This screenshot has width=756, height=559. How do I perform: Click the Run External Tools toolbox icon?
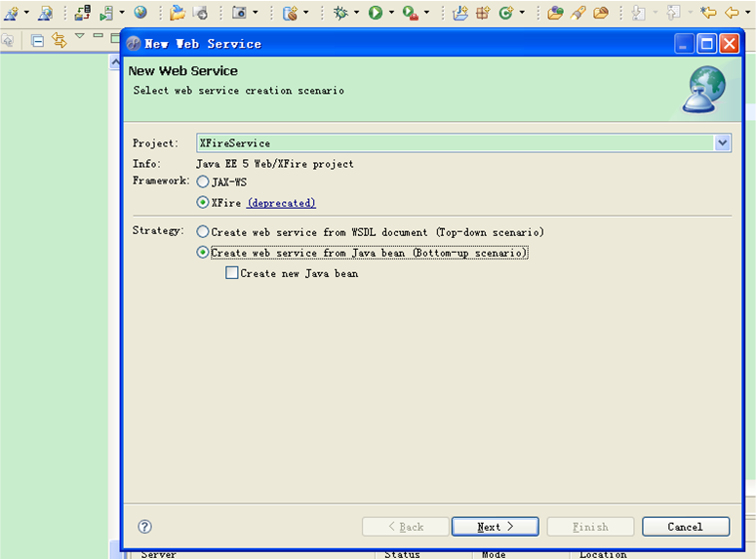(411, 13)
